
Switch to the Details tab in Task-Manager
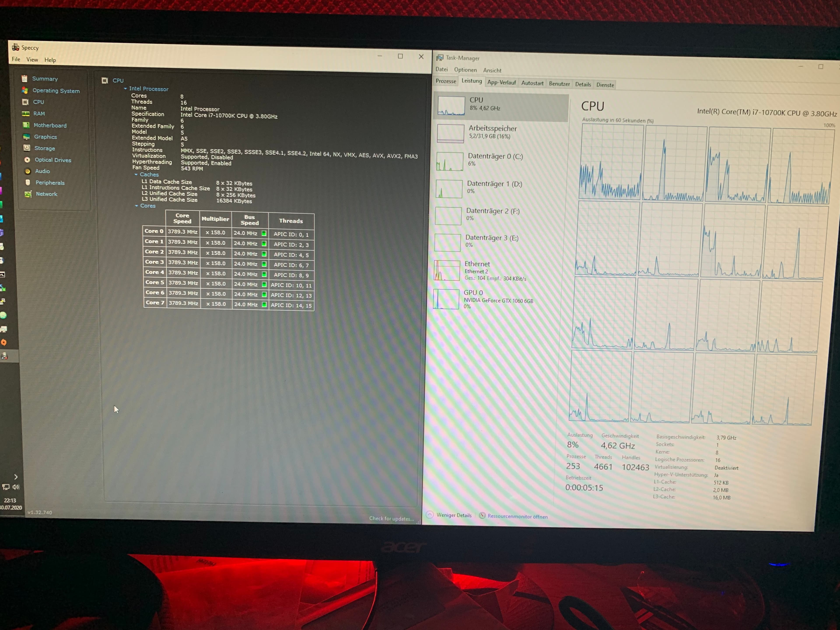point(583,84)
